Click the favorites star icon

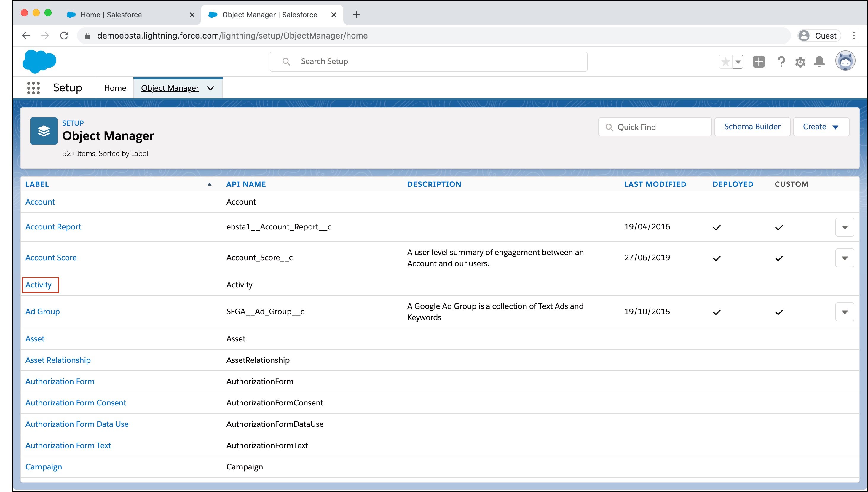click(x=725, y=62)
